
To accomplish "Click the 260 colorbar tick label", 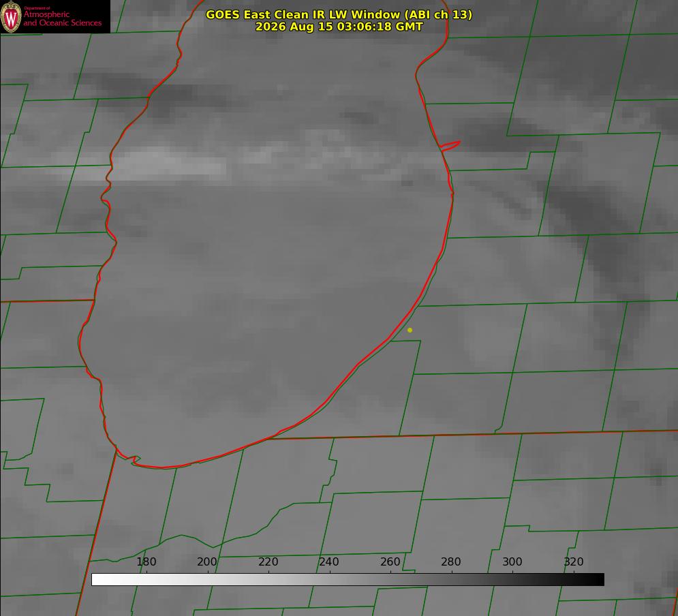I will (390, 561).
